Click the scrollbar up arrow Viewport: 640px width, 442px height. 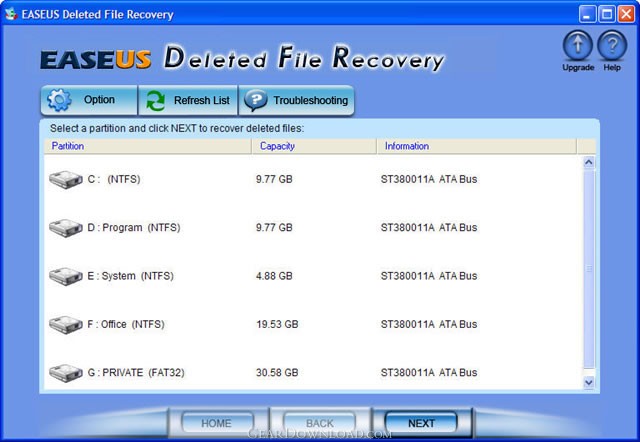click(x=589, y=162)
